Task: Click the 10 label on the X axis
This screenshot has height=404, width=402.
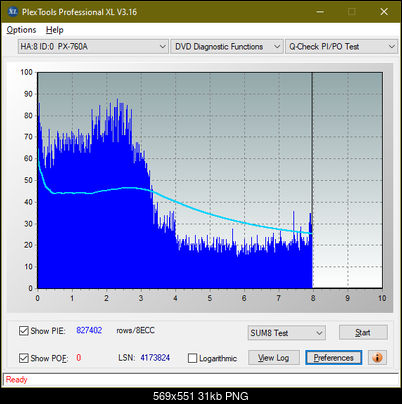Action: click(x=382, y=298)
